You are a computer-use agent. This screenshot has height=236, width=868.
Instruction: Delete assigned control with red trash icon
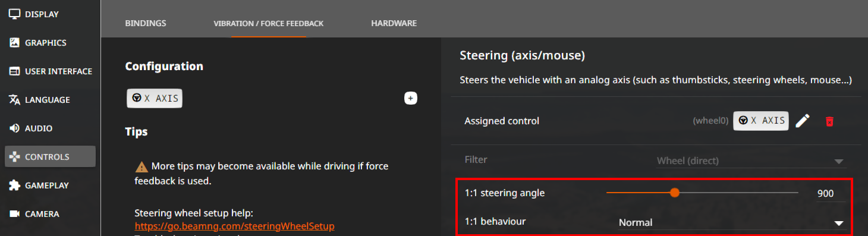click(830, 121)
